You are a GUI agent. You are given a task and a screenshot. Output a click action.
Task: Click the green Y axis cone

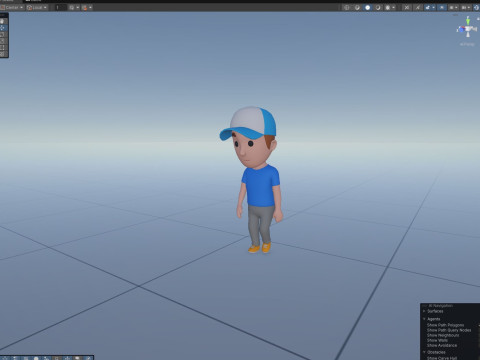click(468, 22)
